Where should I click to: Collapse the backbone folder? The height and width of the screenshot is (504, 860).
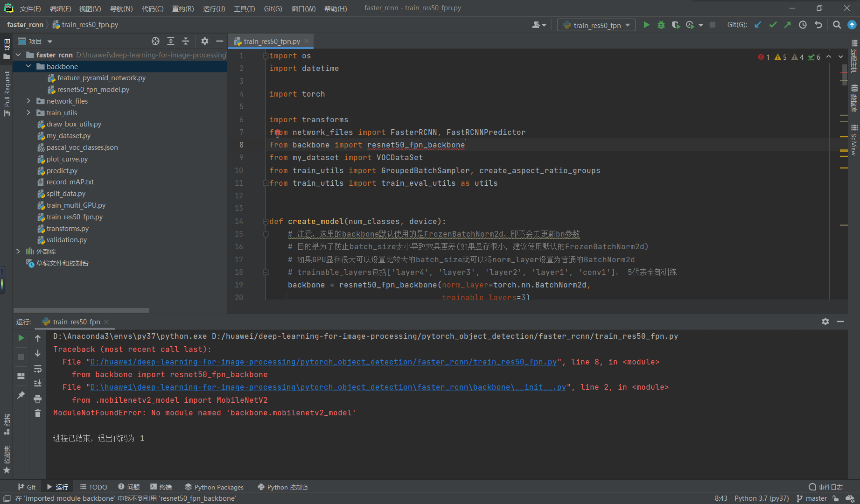coord(28,66)
